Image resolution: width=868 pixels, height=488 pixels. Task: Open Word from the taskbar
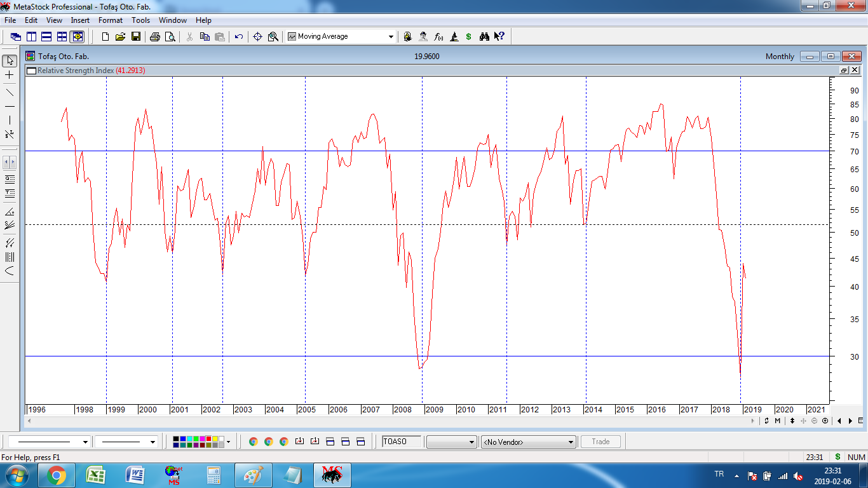pyautogui.click(x=135, y=475)
